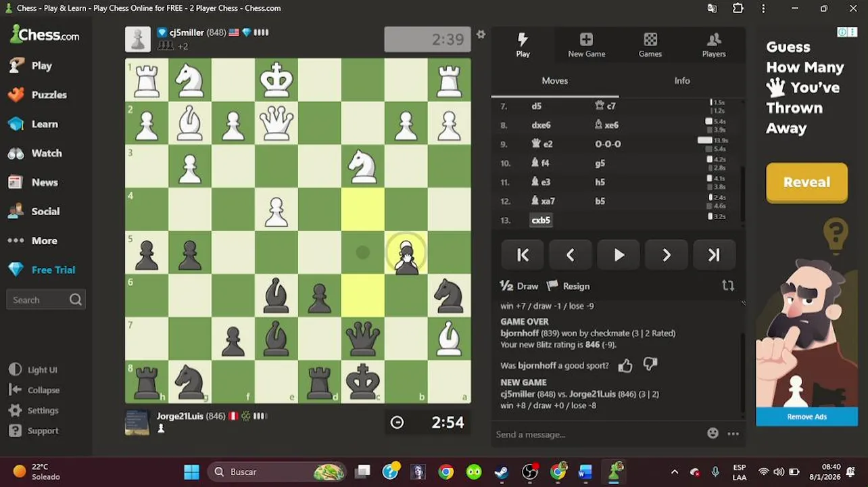Screen dimensions: 868x487
Task: Select move cxb5 in the move list
Action: click(541, 220)
